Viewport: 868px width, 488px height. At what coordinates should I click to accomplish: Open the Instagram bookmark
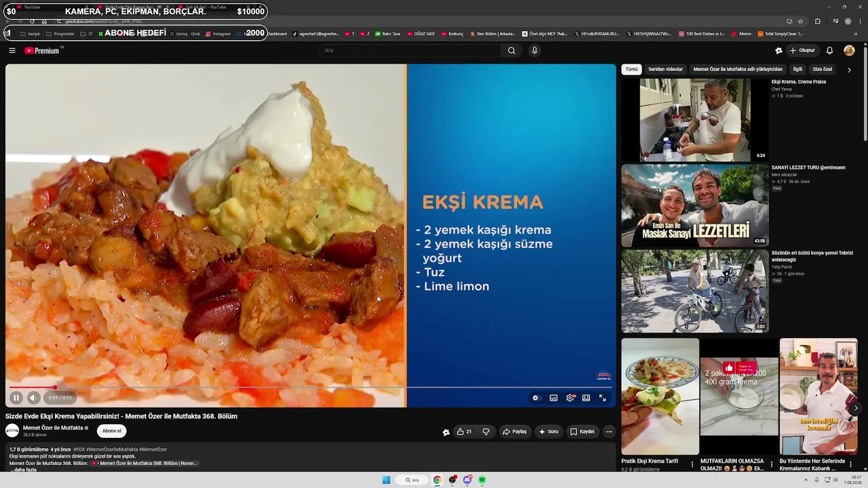pos(218,34)
